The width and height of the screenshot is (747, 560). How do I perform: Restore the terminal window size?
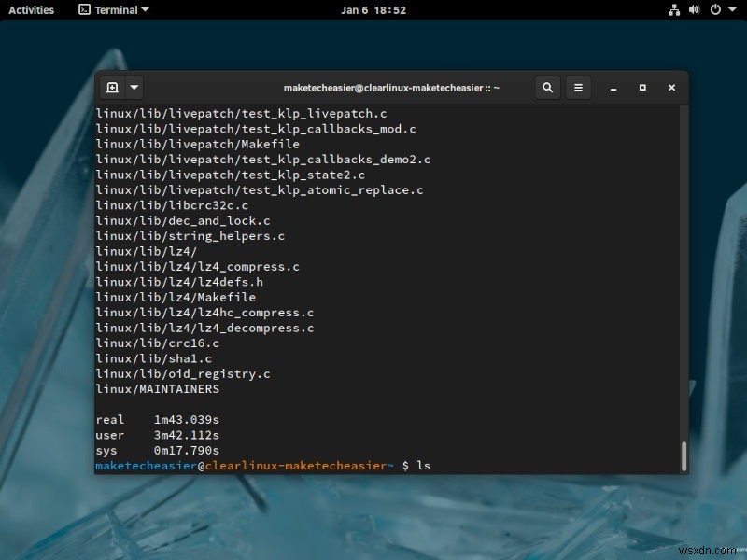pyautogui.click(x=642, y=87)
